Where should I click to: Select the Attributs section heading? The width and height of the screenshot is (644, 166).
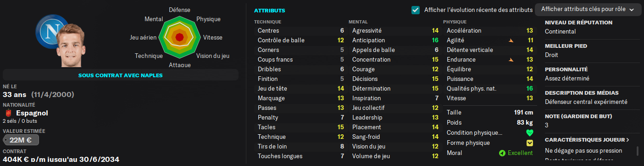[269, 10]
